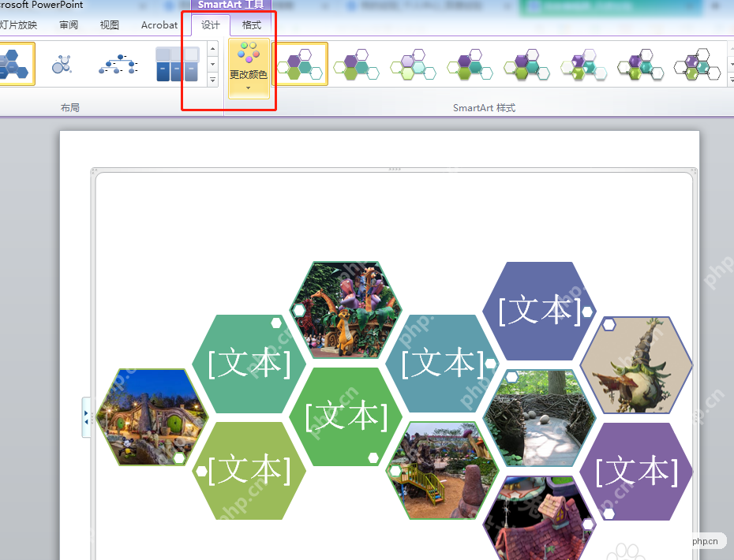
Task: Click small white hexagon on turnip house picture
Action: pos(609,324)
